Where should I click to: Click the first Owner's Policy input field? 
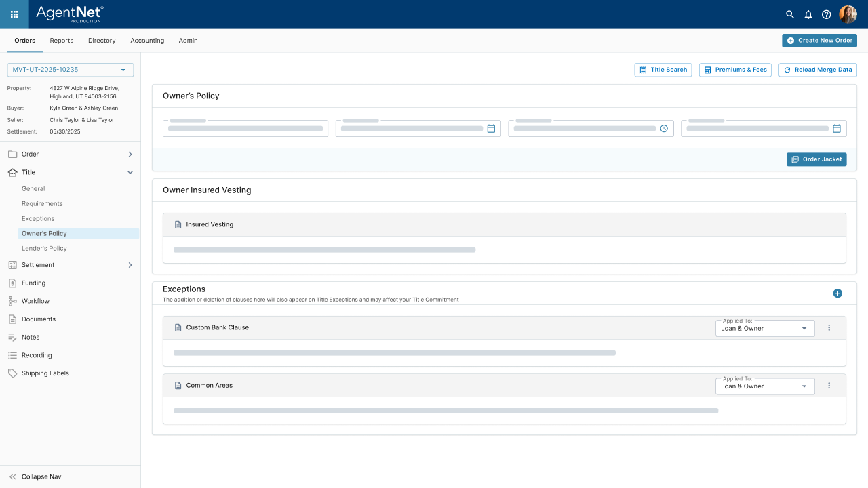[245, 129]
